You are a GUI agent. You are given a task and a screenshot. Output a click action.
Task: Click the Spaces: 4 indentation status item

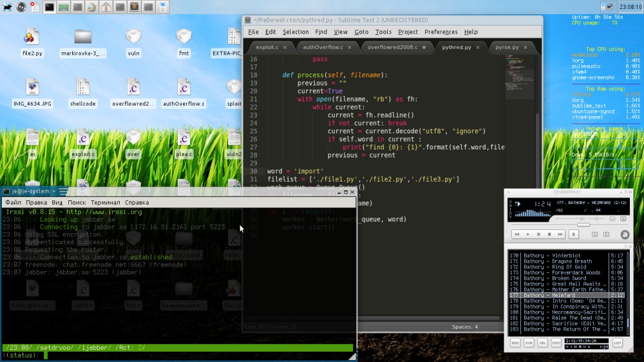[464, 327]
